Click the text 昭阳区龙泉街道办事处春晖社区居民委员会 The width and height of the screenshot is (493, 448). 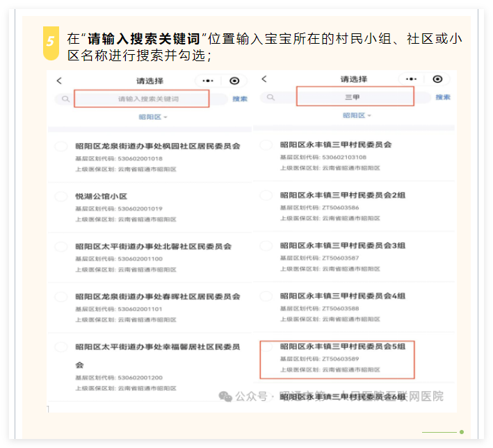pyautogui.click(x=158, y=297)
